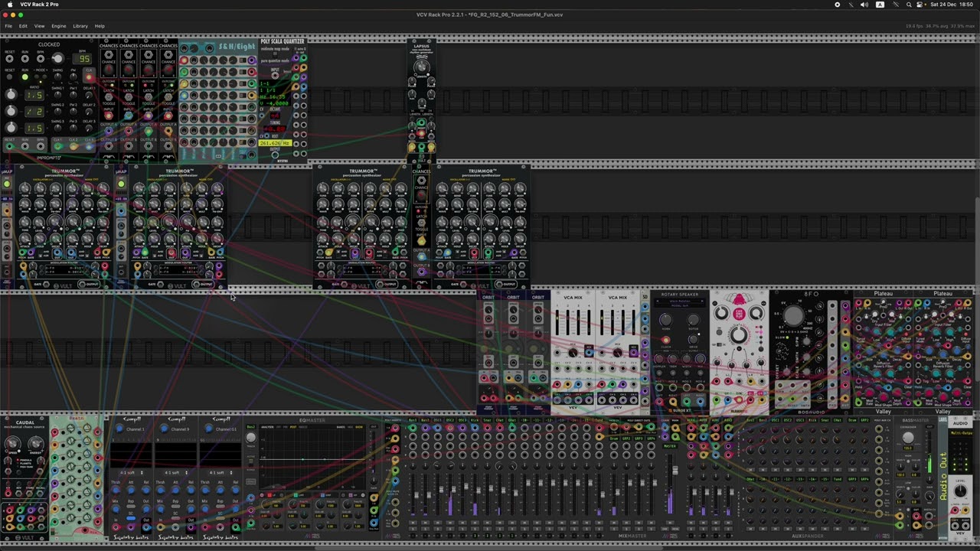Open macOS Spotlight search icon

point(909,5)
